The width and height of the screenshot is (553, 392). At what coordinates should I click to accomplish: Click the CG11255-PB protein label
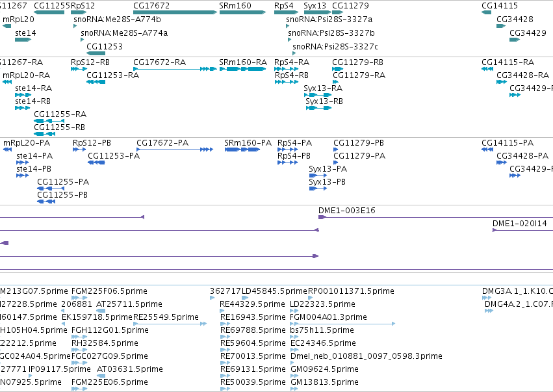[x=62, y=195]
